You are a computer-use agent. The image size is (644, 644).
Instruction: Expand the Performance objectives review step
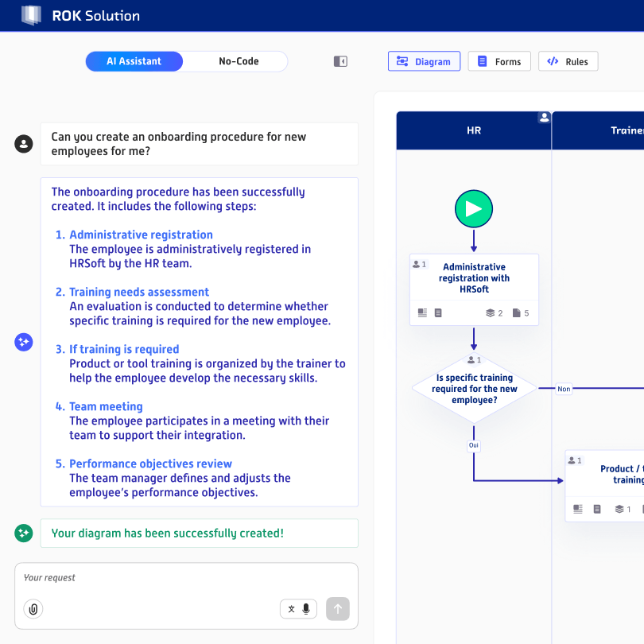150,464
